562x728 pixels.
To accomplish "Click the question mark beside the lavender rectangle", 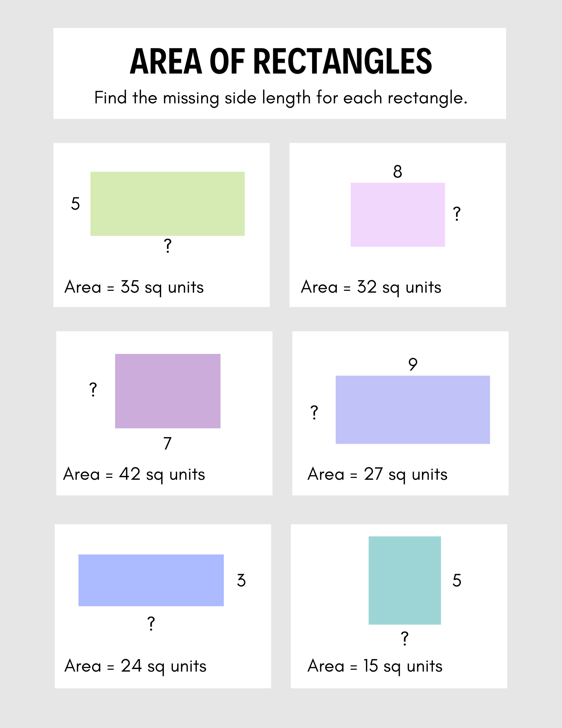I will pyautogui.click(x=314, y=413).
